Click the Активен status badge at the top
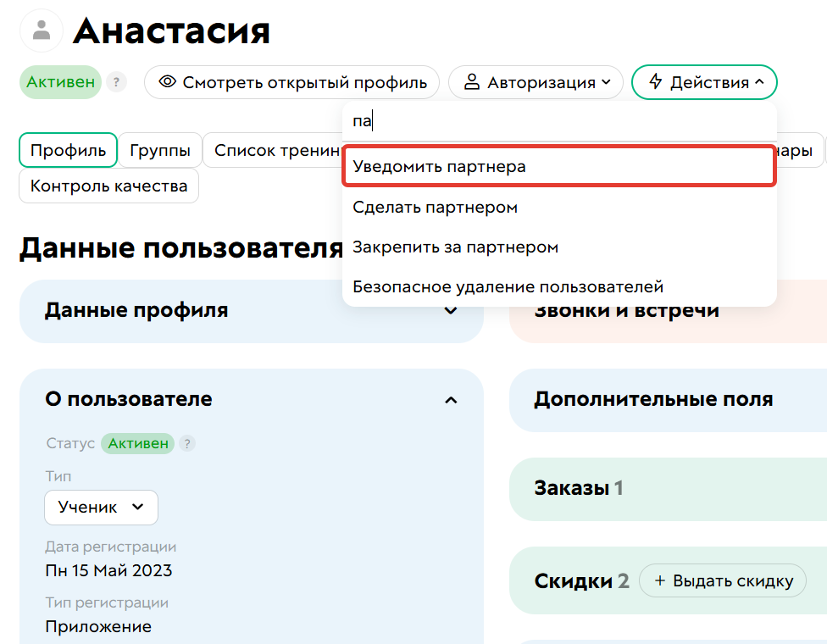The height and width of the screenshot is (644, 827). click(x=59, y=81)
